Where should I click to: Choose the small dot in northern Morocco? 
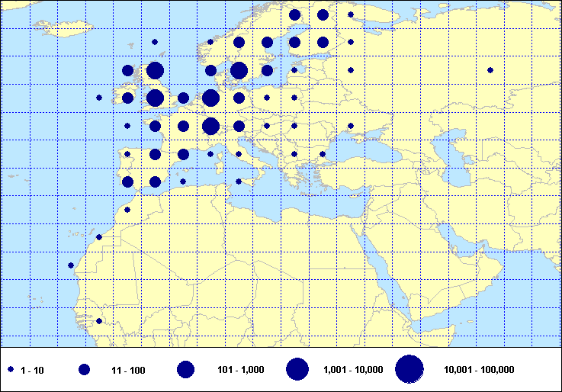(x=127, y=210)
